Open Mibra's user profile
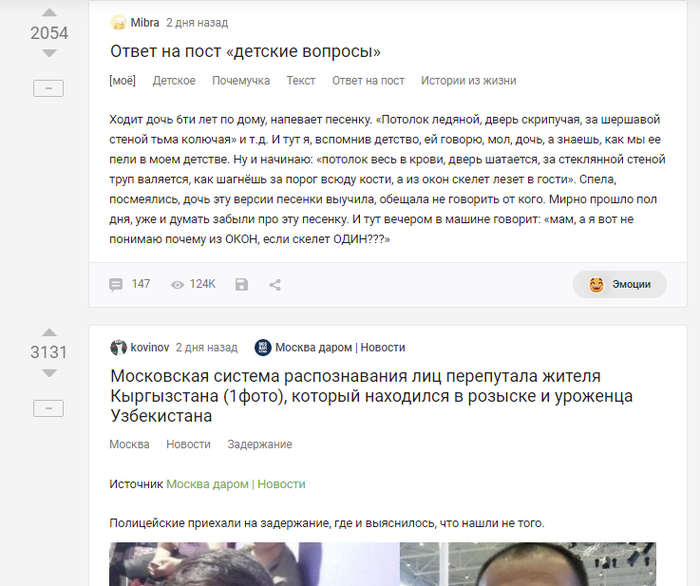700x586 pixels. coord(145,23)
